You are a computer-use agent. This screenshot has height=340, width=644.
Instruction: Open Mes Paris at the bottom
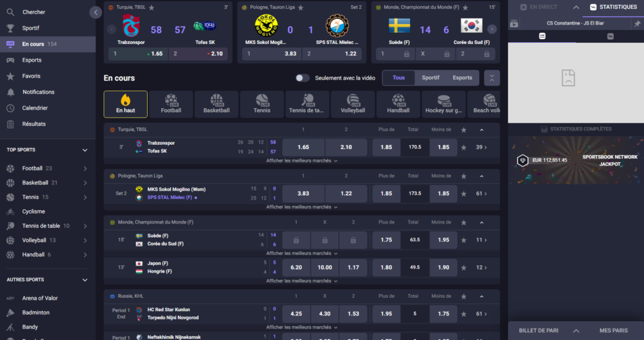613,331
